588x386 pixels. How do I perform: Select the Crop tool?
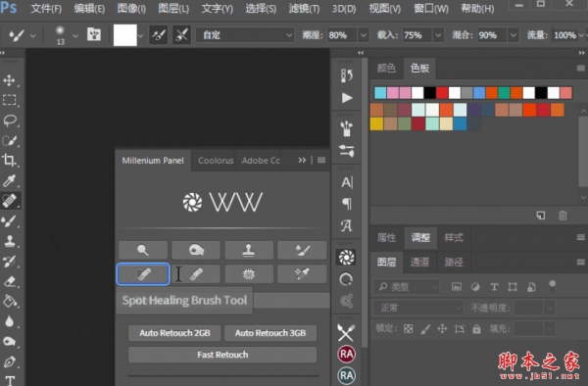coord(10,161)
